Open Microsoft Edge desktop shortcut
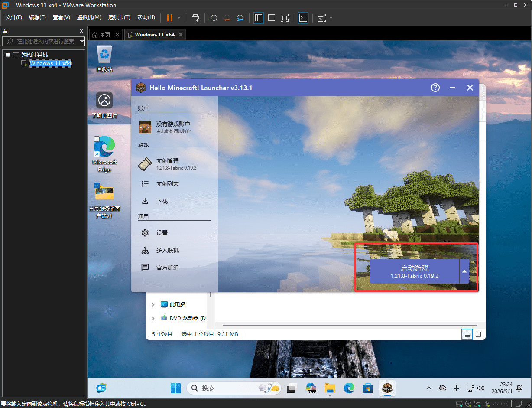 click(104, 154)
